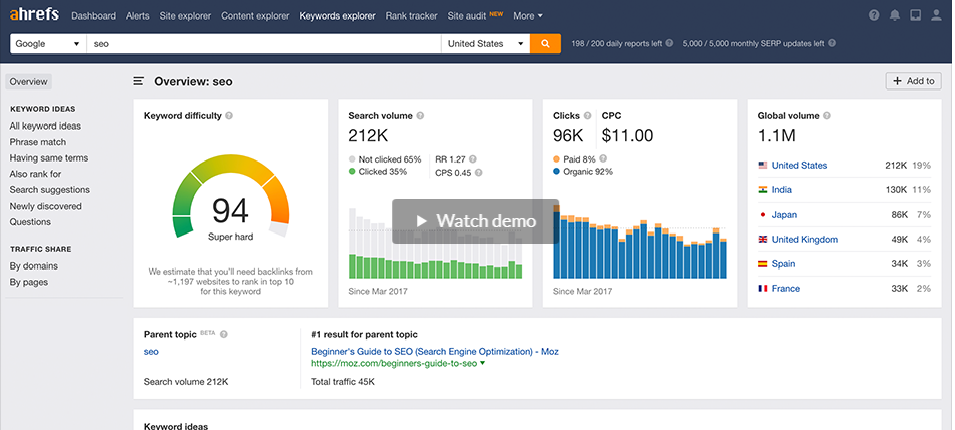Open the Dashboard tab

coord(93,16)
